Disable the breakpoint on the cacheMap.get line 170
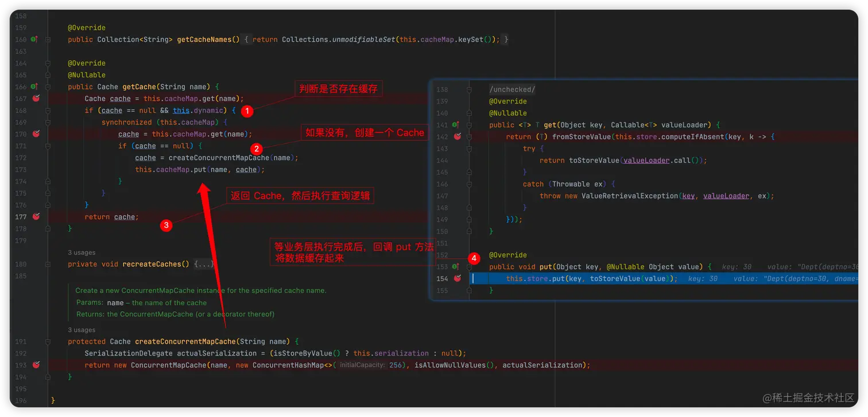868x417 pixels. [35, 134]
